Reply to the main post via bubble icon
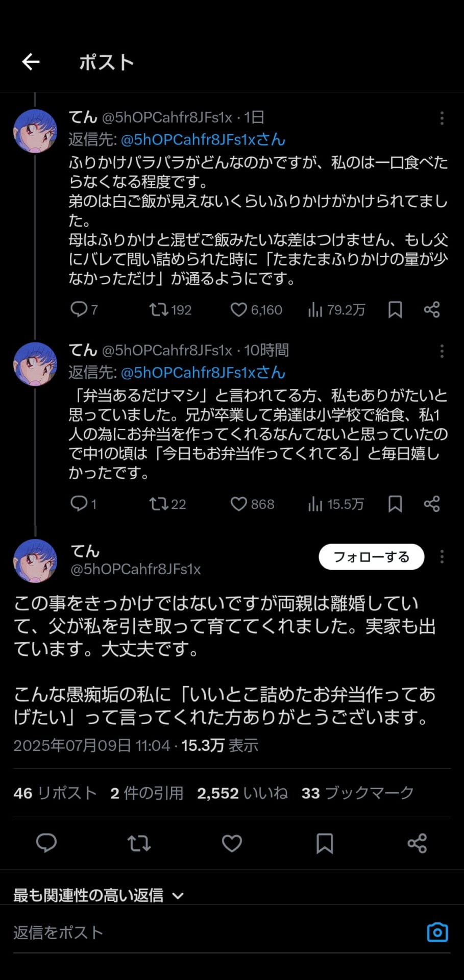 pyautogui.click(x=46, y=843)
